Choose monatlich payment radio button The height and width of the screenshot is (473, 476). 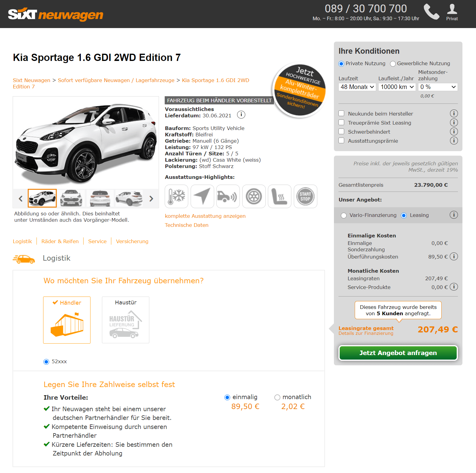pos(278,397)
